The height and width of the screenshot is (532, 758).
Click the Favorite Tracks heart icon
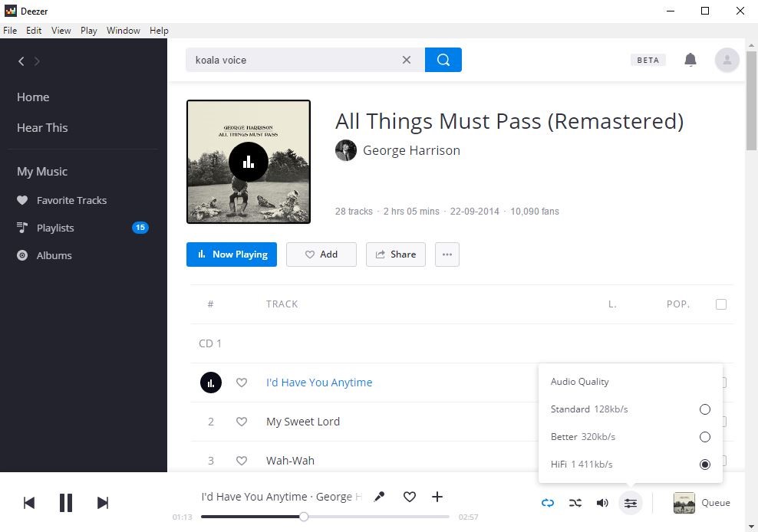pos(22,200)
